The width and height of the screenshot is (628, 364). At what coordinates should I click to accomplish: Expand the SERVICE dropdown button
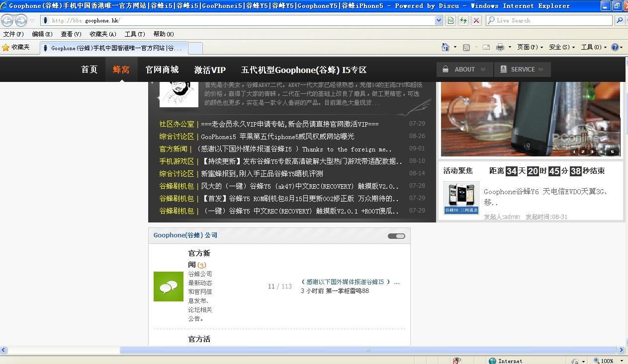click(523, 70)
